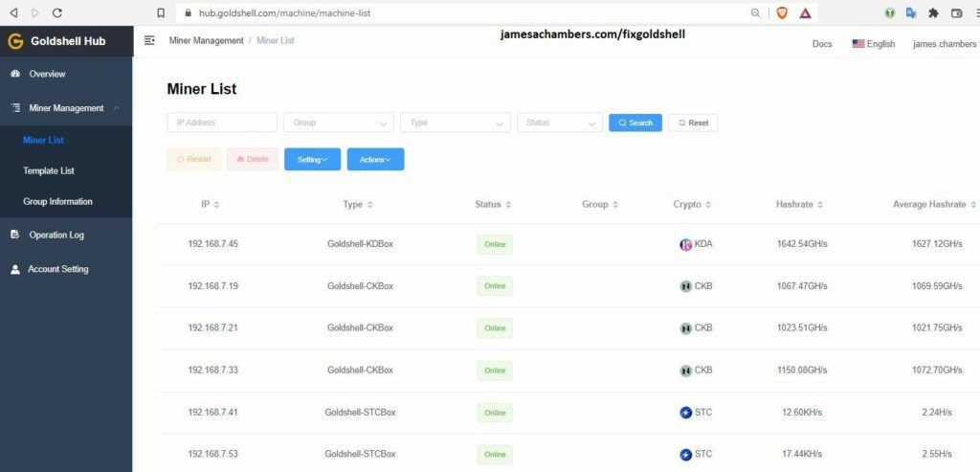Click the 17.44KH/s hashrate value
This screenshot has width=980, height=472.
coord(802,455)
